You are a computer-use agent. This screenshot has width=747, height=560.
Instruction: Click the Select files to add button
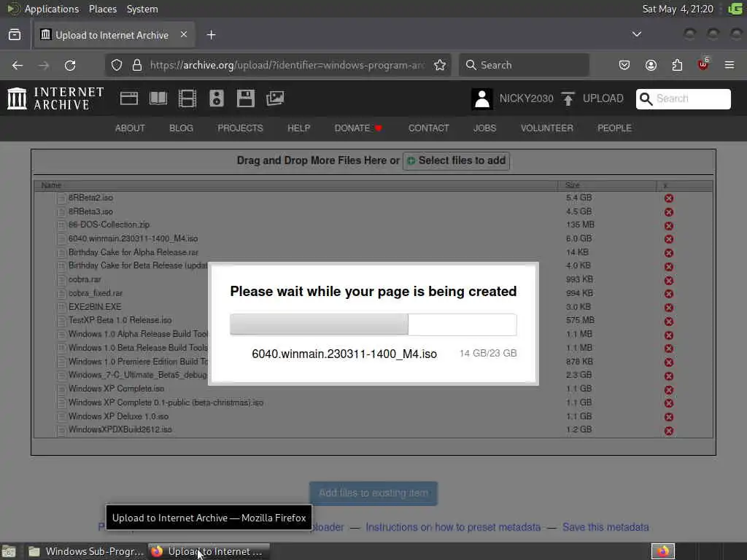coord(457,161)
